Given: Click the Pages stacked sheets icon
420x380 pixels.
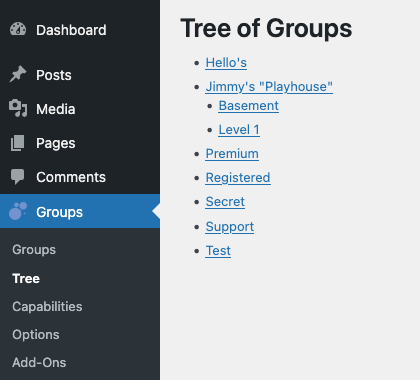Looking at the screenshot, I should point(18,143).
